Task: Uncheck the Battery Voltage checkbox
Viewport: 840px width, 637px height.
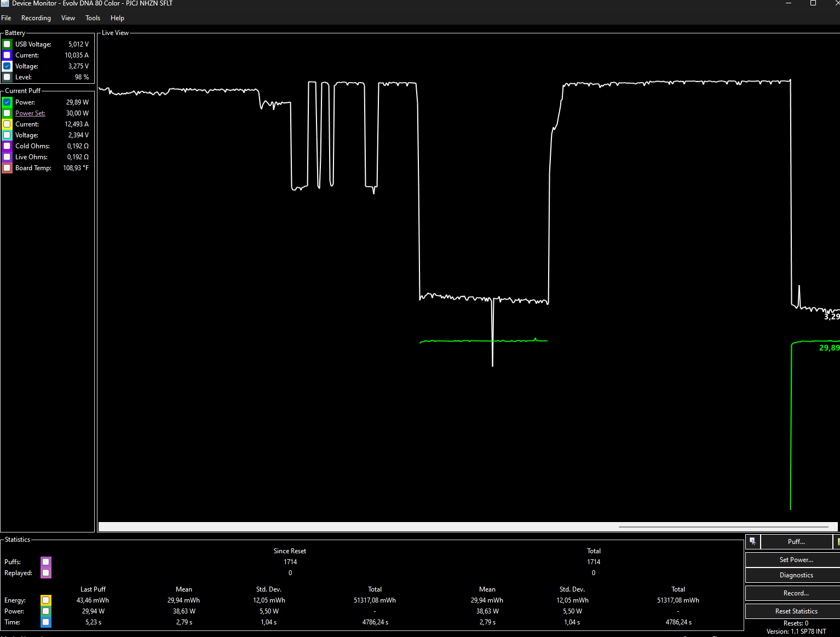Action: pyautogui.click(x=7, y=66)
